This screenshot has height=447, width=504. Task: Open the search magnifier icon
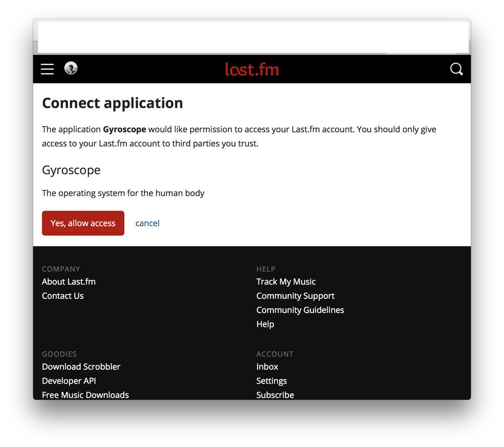pyautogui.click(x=457, y=69)
